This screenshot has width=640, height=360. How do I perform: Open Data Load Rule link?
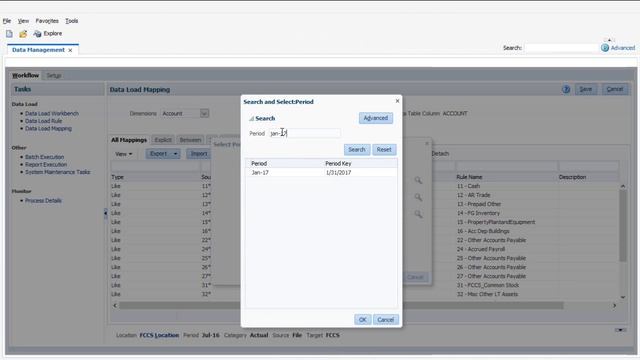(43, 121)
